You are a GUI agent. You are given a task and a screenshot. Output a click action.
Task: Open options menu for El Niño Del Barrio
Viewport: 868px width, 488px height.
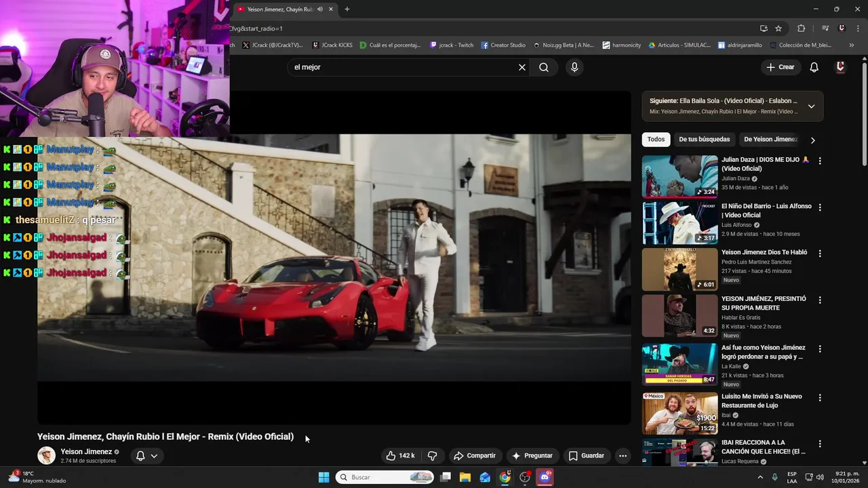pos(820,207)
